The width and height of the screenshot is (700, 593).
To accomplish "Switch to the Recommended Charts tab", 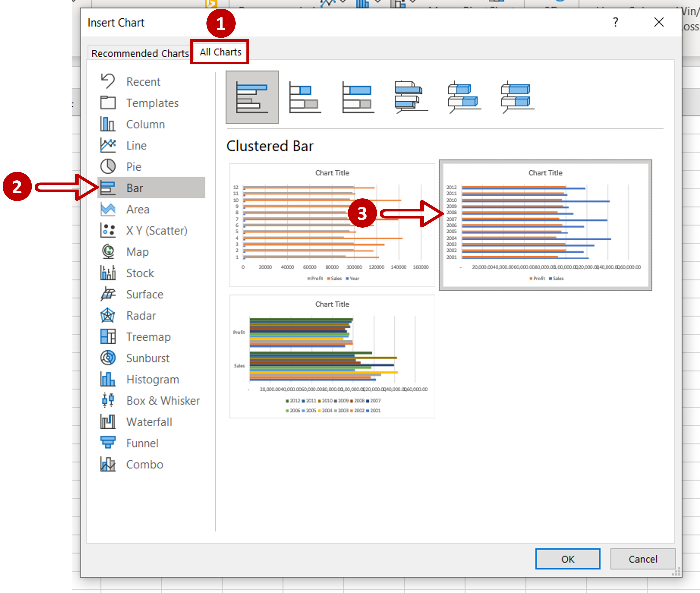I will pyautogui.click(x=140, y=53).
